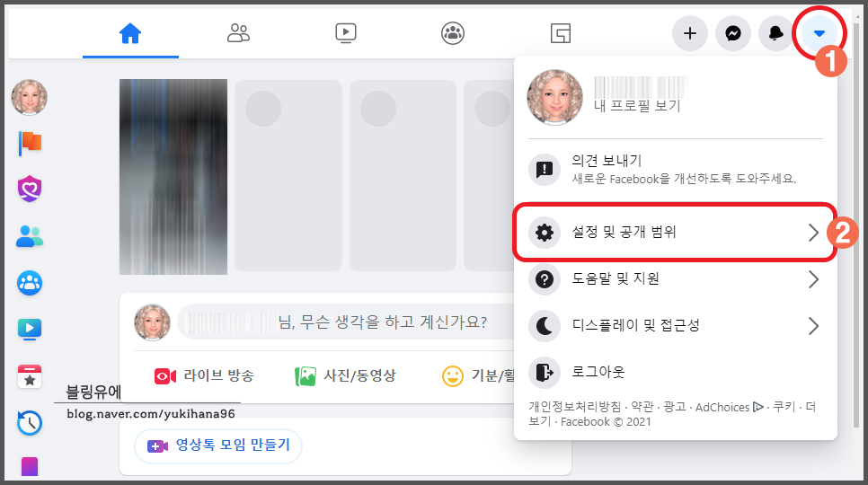
Task: Open the notifications bell
Action: 775,34
